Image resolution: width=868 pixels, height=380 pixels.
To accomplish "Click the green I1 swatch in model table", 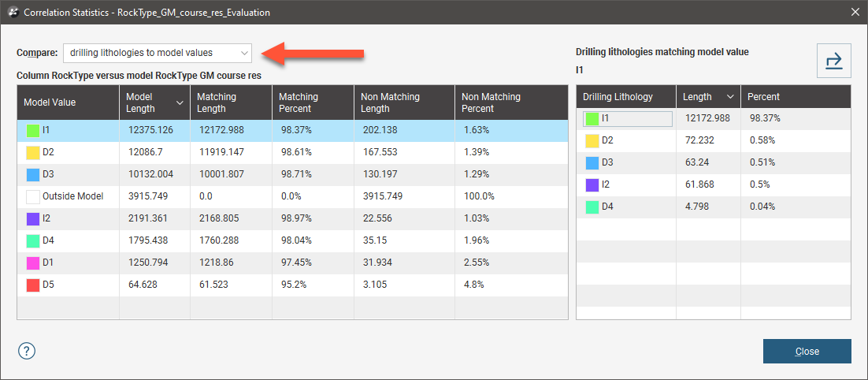I will click(32, 130).
